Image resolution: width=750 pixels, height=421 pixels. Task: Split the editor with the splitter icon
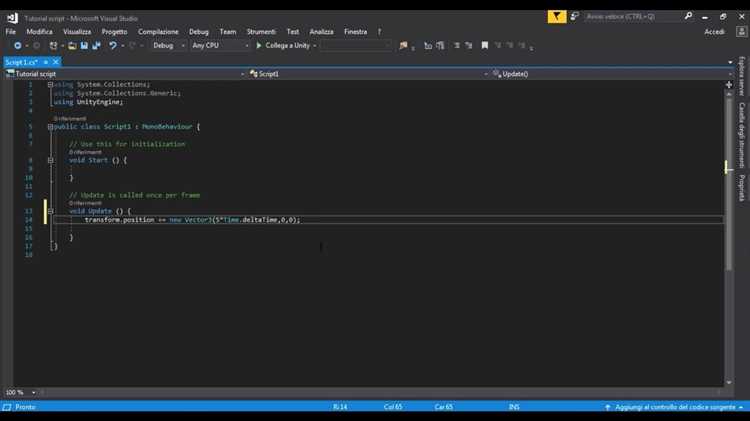(729, 85)
